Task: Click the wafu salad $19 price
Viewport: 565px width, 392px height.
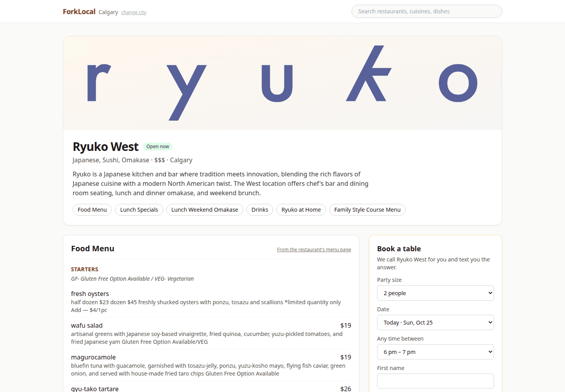Action: click(x=346, y=325)
